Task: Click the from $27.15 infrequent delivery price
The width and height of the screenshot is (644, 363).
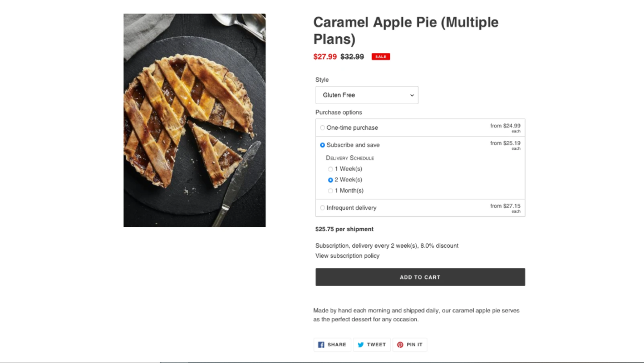Action: coord(505,206)
